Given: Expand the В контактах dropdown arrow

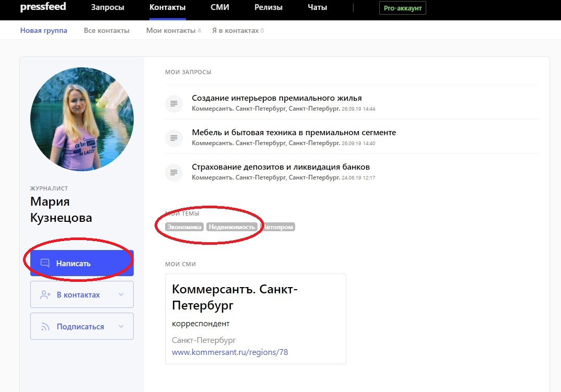Looking at the screenshot, I should [x=121, y=295].
